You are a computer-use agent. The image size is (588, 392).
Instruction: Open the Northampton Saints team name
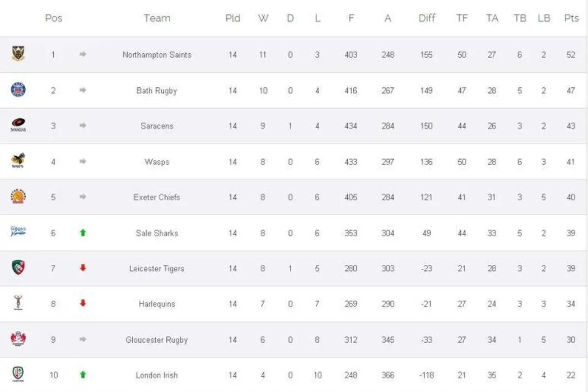pyautogui.click(x=157, y=55)
